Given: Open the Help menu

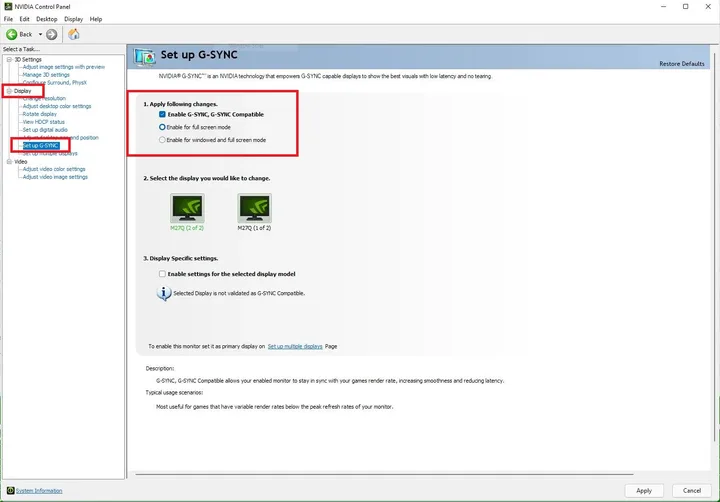Looking at the screenshot, I should [96, 19].
